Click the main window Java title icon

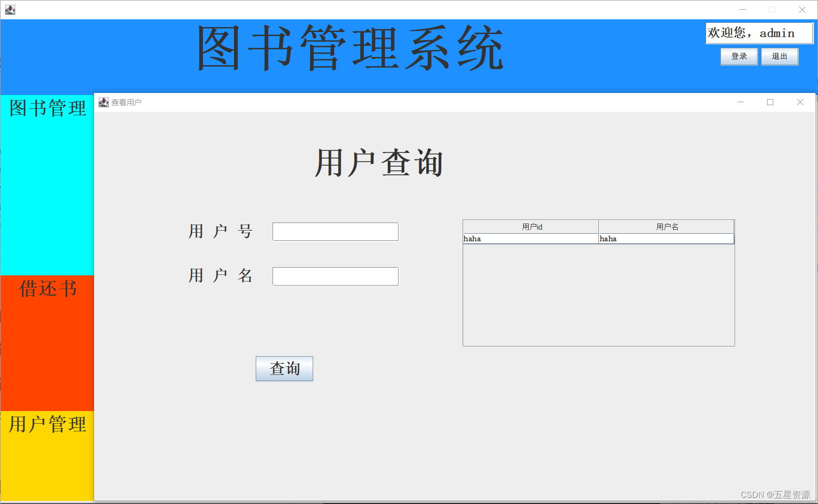tap(10, 10)
